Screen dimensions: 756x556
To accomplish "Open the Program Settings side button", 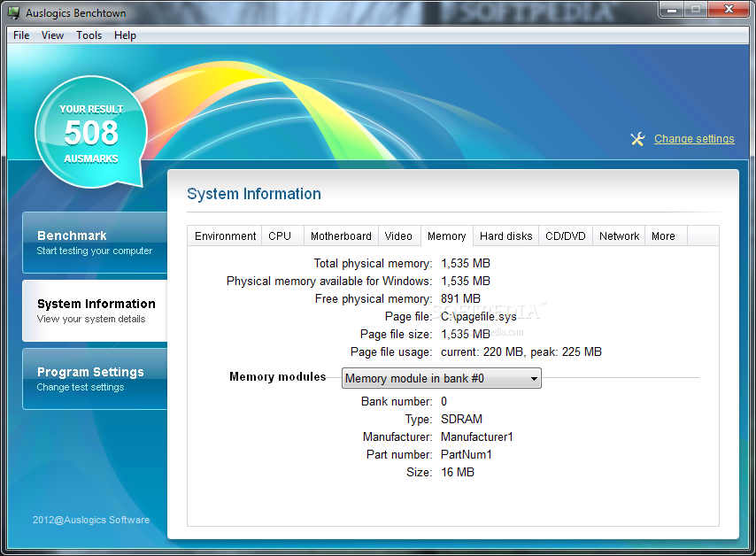I will 95,379.
